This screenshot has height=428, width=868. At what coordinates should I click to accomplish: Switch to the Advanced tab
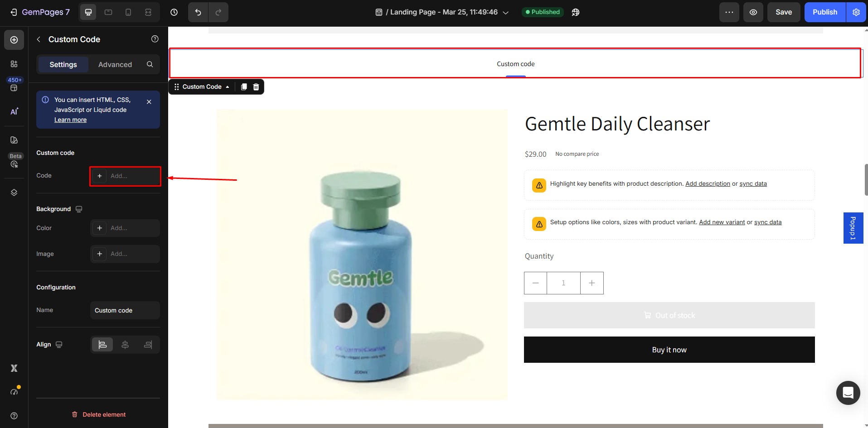115,64
